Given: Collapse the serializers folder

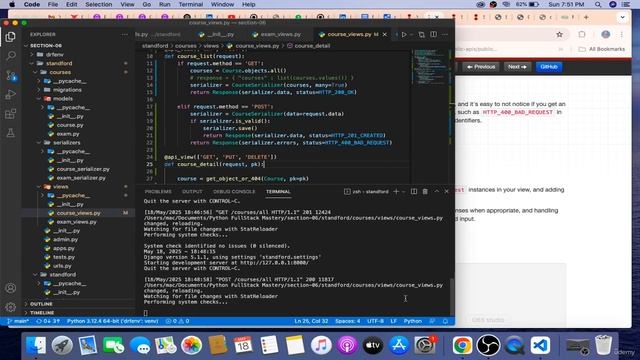Looking at the screenshot, I should coord(67,143).
